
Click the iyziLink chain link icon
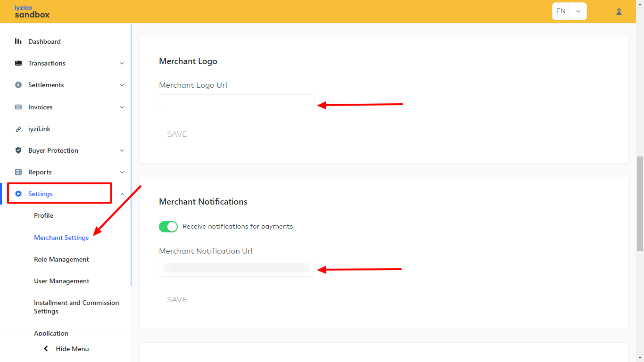(18, 129)
